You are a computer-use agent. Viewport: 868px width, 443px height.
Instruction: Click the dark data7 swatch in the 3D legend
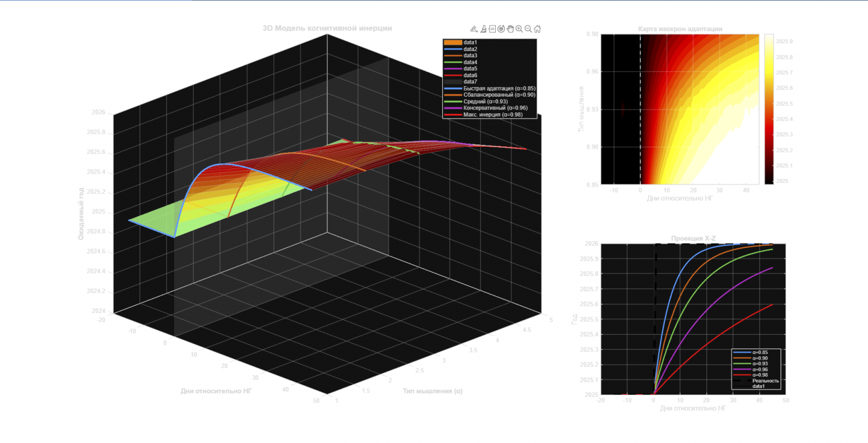(453, 82)
